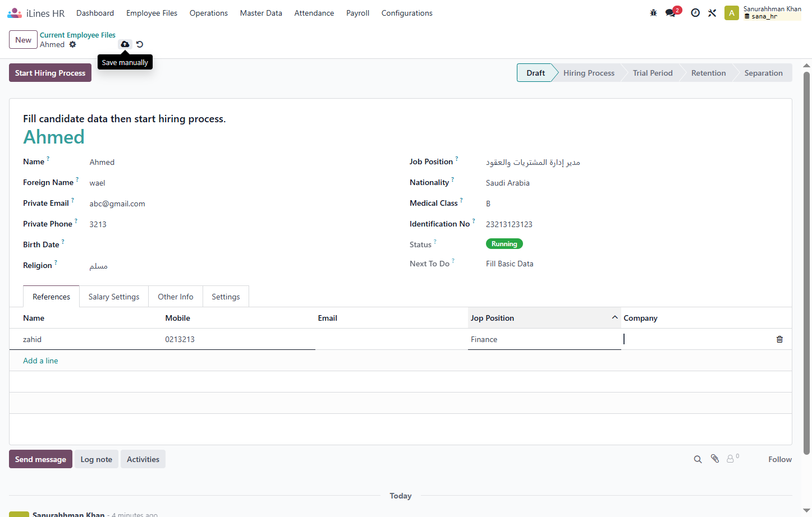Delete the zahid reference row trash icon
The height and width of the screenshot is (517, 812).
click(779, 339)
